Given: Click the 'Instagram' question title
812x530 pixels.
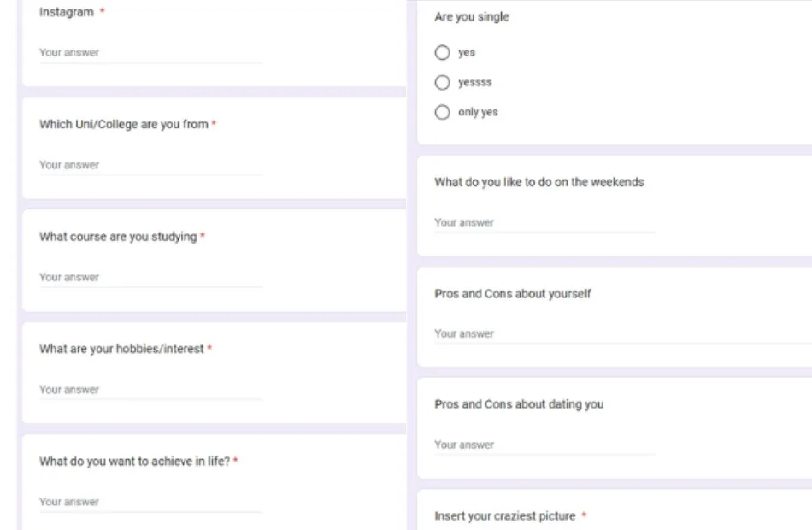Looking at the screenshot, I should coord(67,13).
